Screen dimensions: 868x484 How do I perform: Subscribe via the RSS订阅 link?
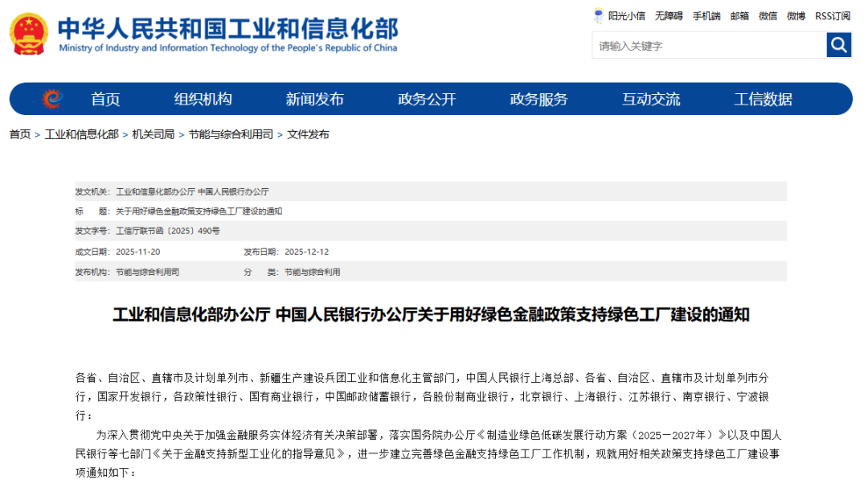pyautogui.click(x=833, y=15)
